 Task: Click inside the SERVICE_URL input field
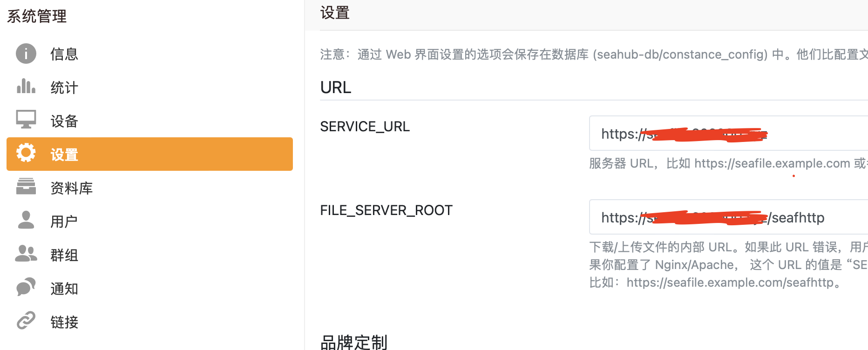tap(729, 133)
